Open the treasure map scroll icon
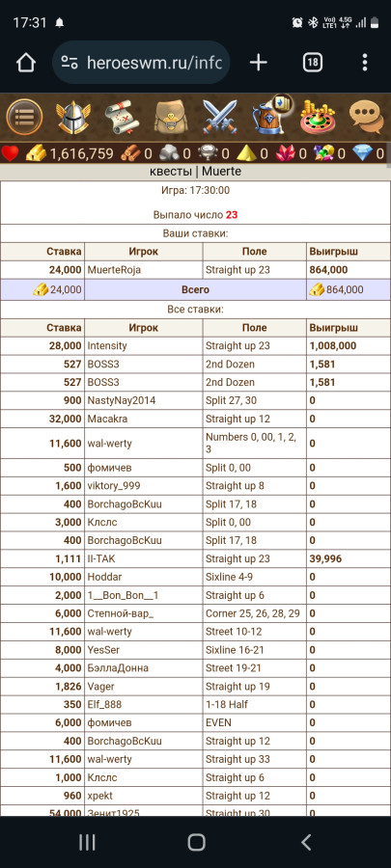391x868 pixels. point(122,118)
